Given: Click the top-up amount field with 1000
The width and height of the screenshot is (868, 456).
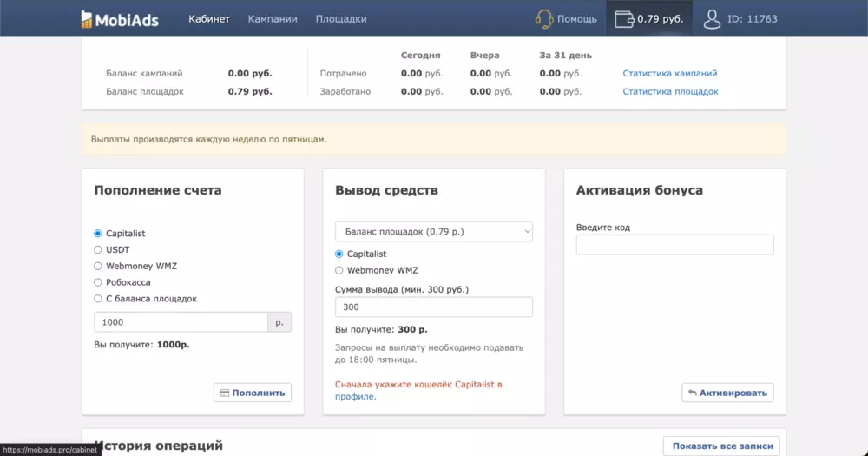Looking at the screenshot, I should pyautogui.click(x=181, y=322).
